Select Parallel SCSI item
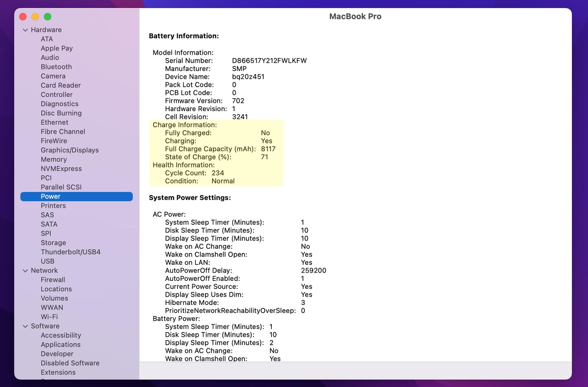Image resolution: width=588 pixels, height=387 pixels. click(61, 187)
